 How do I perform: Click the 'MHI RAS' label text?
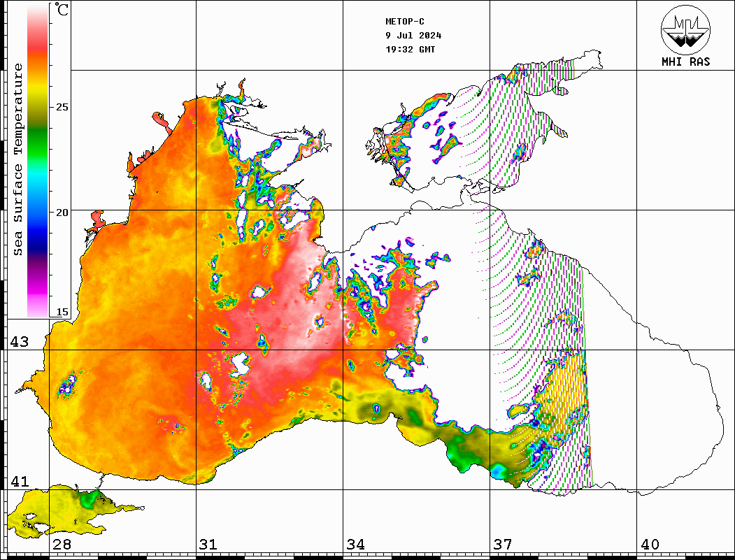686,62
